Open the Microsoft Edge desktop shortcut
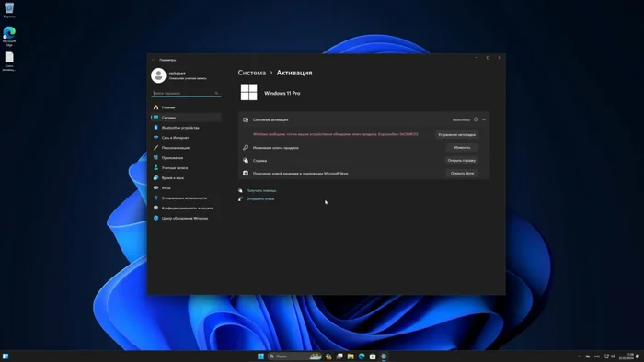 point(9,36)
